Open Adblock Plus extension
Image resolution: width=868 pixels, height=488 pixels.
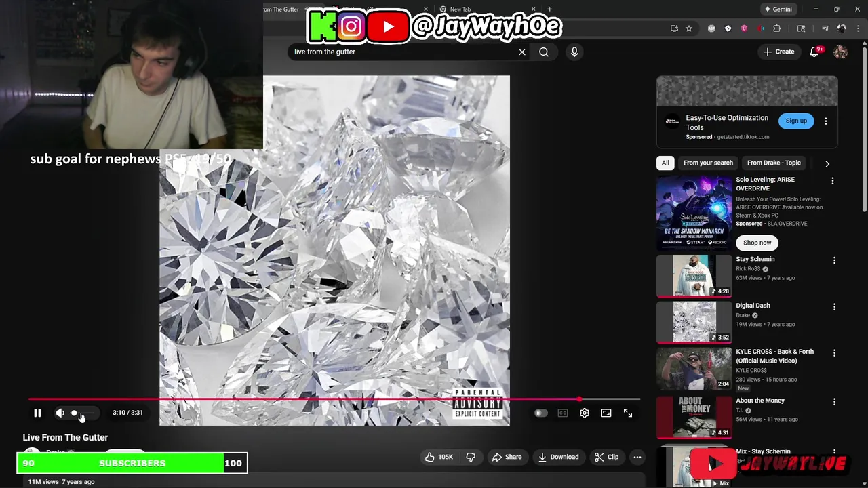tap(711, 28)
